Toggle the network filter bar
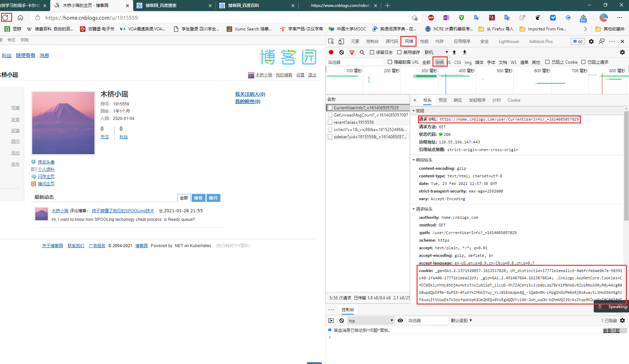The image size is (629, 364). point(352,52)
